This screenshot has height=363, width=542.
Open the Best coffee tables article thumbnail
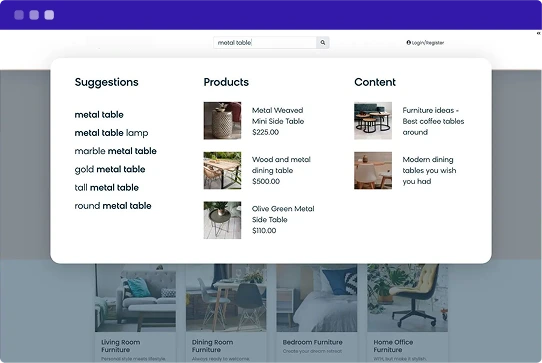click(373, 121)
